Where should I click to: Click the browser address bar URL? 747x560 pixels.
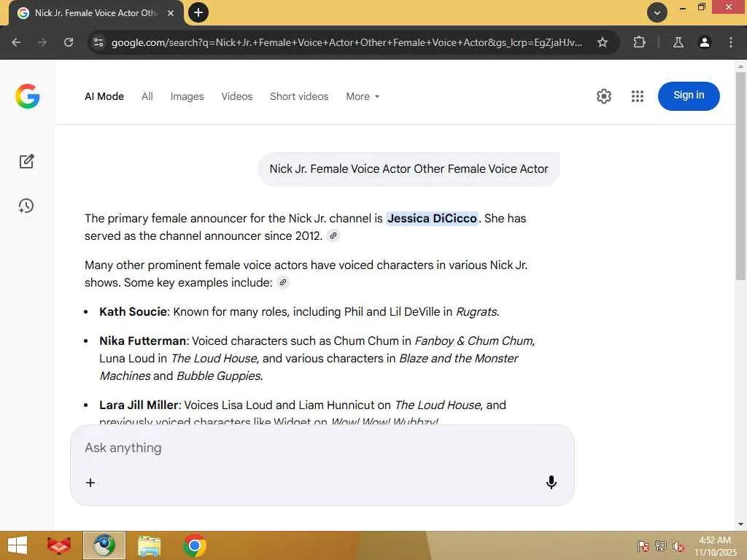click(347, 42)
